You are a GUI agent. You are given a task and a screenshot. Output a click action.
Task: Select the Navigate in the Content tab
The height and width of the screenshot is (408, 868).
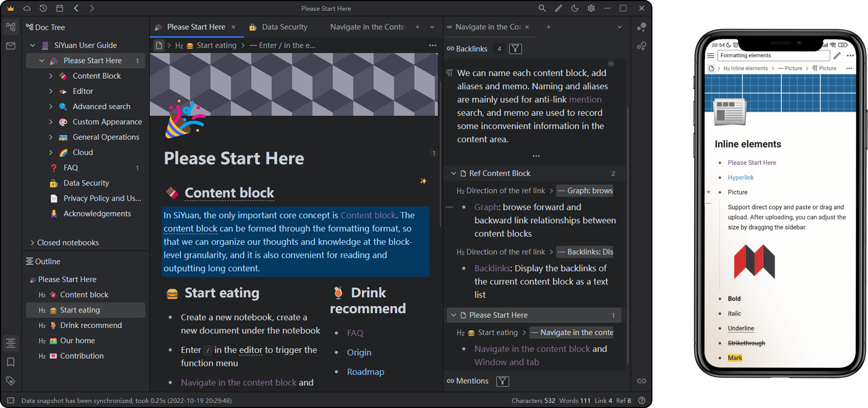[367, 27]
